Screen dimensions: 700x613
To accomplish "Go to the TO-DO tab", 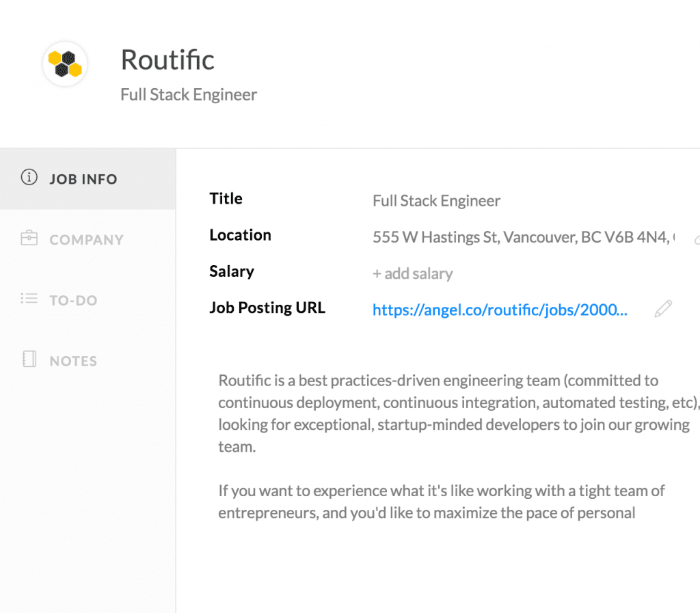I will pos(73,300).
